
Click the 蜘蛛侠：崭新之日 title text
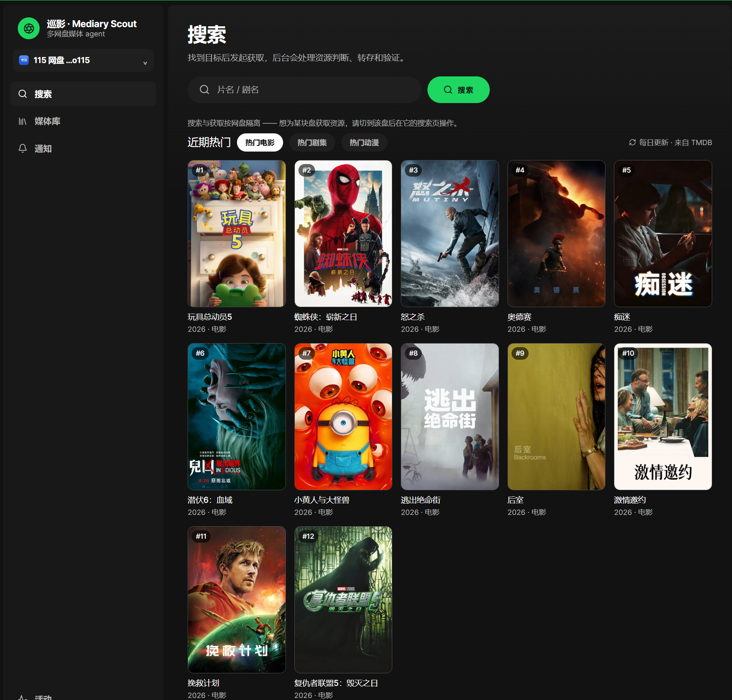(x=326, y=317)
